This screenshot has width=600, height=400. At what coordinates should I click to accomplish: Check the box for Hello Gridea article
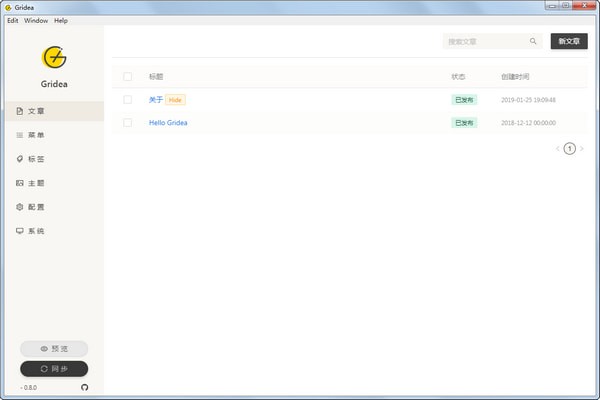[x=127, y=123]
